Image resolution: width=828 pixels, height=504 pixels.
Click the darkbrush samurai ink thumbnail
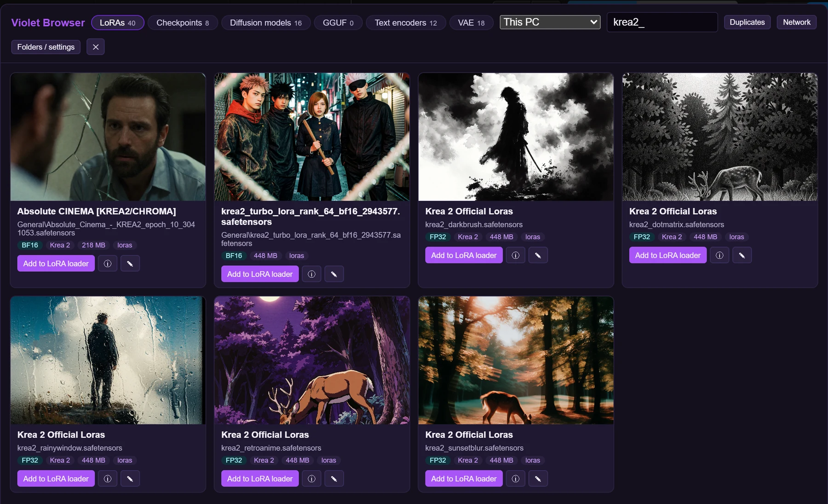coord(516,137)
